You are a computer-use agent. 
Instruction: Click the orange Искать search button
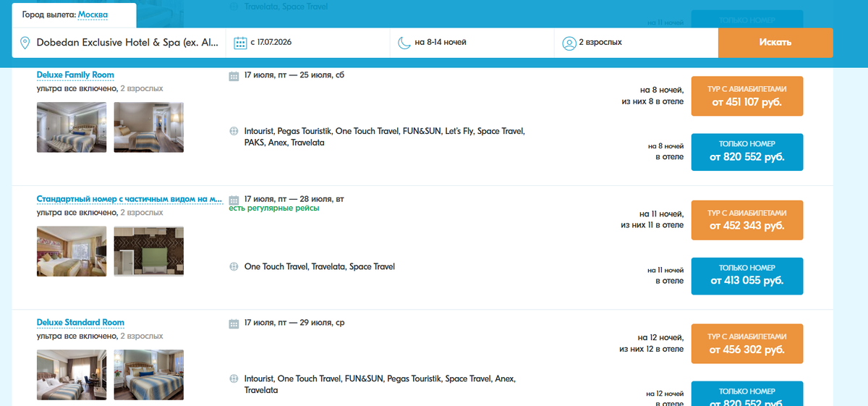(775, 43)
